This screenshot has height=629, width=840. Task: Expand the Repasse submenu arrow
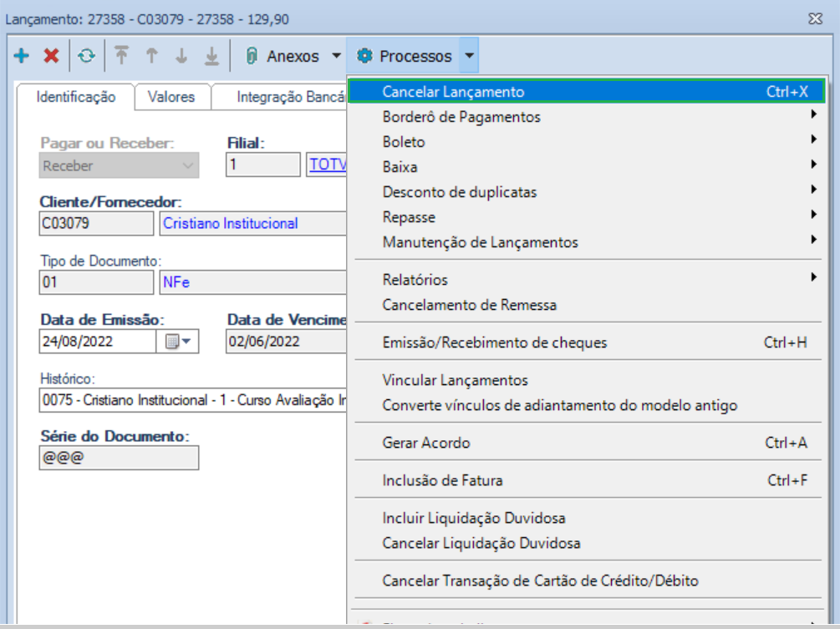[x=813, y=215]
